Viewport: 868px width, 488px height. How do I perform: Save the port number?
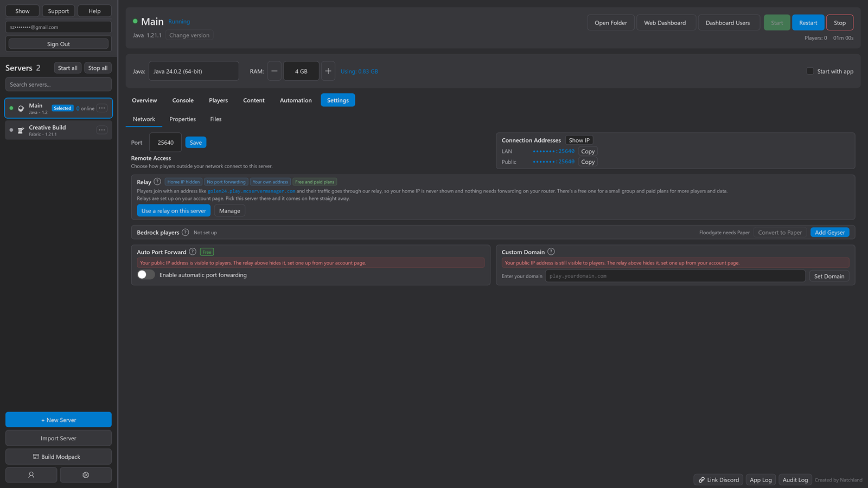(196, 142)
